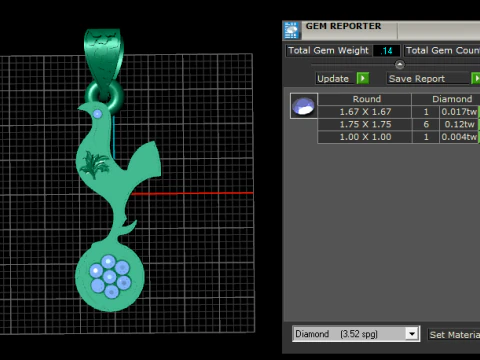Click the Gem Reporter panel icon
This screenshot has width=480, height=360.
click(x=291, y=30)
